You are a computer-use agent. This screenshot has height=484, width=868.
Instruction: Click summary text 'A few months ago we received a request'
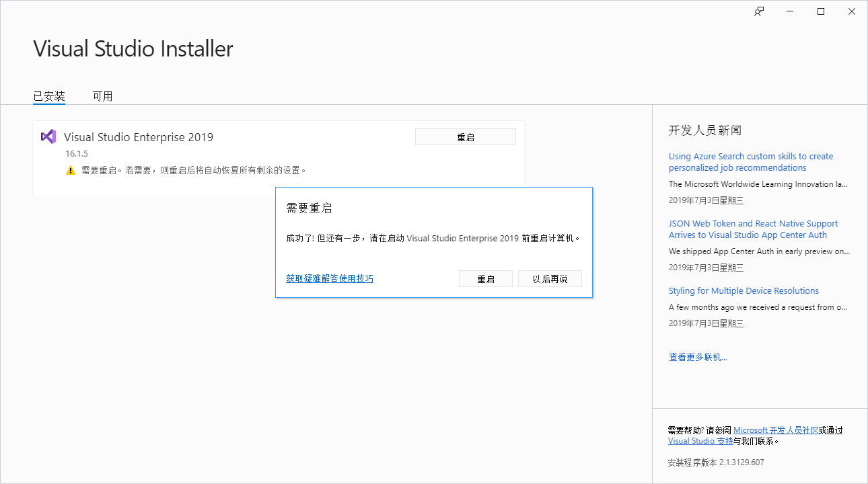tap(758, 307)
